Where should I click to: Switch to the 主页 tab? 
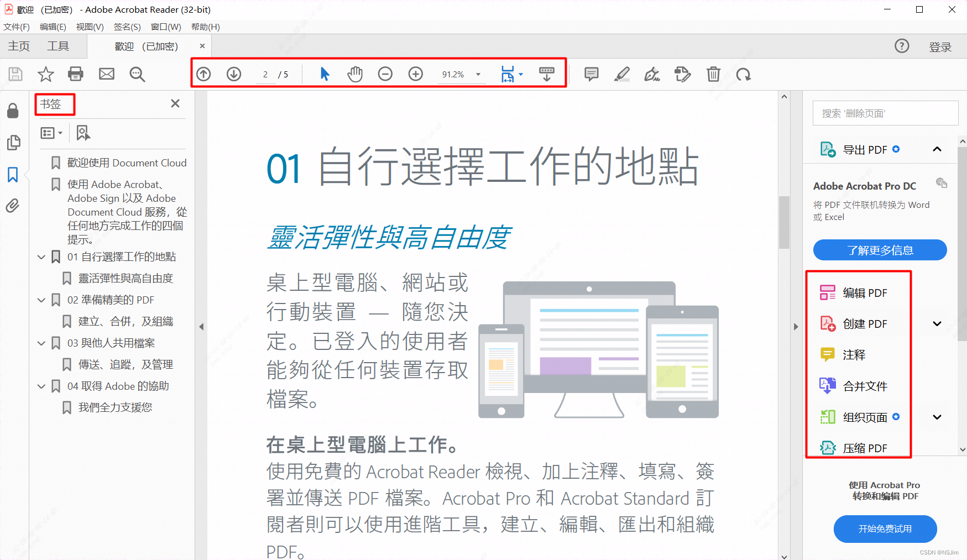[x=19, y=46]
